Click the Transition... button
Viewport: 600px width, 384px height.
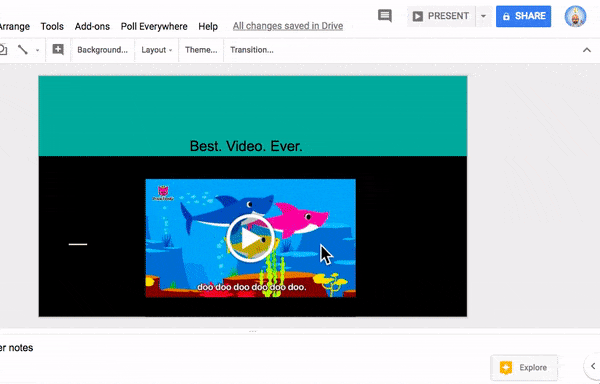pos(252,50)
